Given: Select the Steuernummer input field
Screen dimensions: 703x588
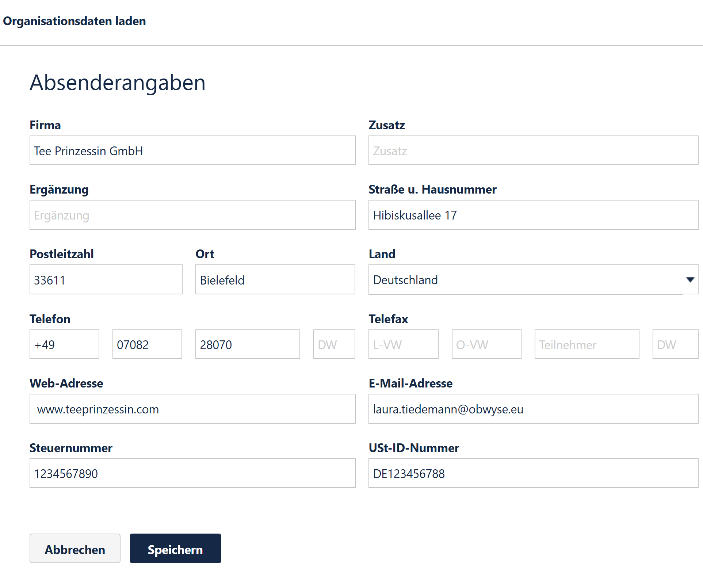Looking at the screenshot, I should (192, 473).
